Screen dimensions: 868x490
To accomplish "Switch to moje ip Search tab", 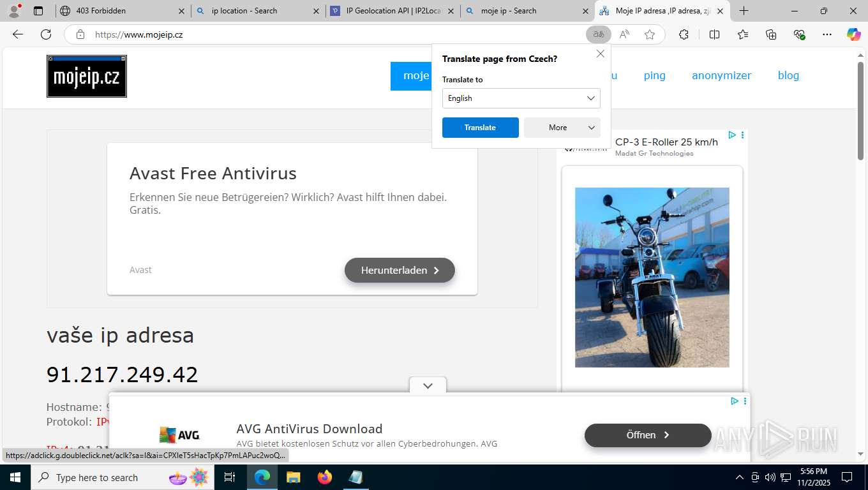I will (x=527, y=11).
